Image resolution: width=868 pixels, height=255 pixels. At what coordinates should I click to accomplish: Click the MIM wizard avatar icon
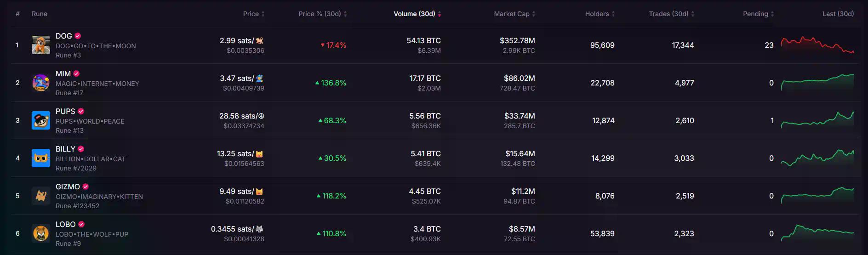(x=41, y=83)
